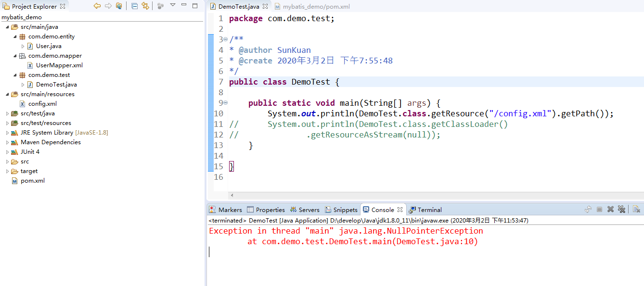Collapse the src/main/resources folder
Image resolution: width=644 pixels, height=286 pixels.
(7, 94)
